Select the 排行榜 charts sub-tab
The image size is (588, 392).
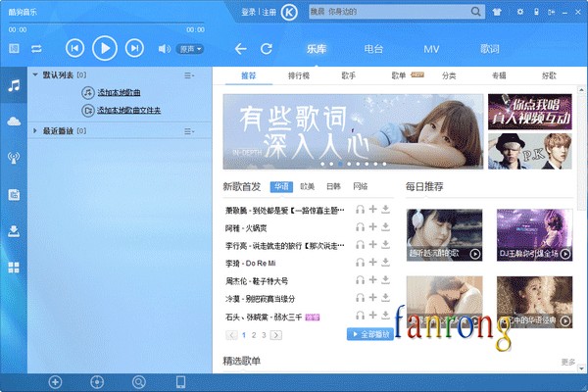299,75
